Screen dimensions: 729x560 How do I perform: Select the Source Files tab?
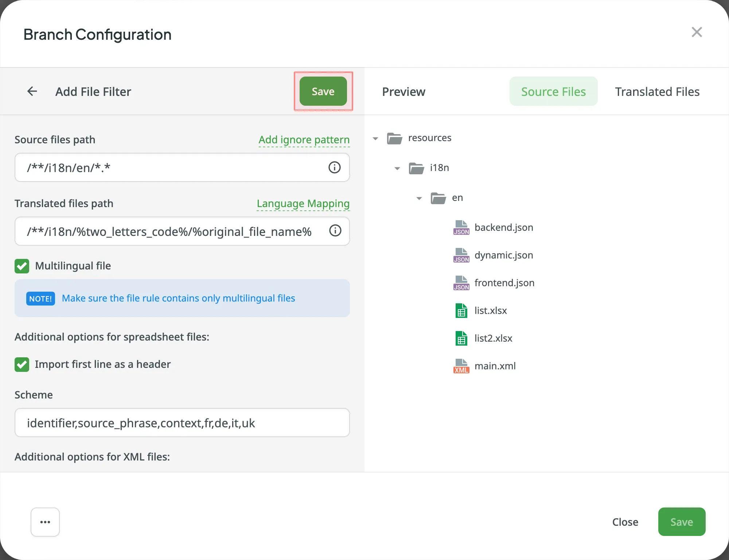click(x=553, y=91)
